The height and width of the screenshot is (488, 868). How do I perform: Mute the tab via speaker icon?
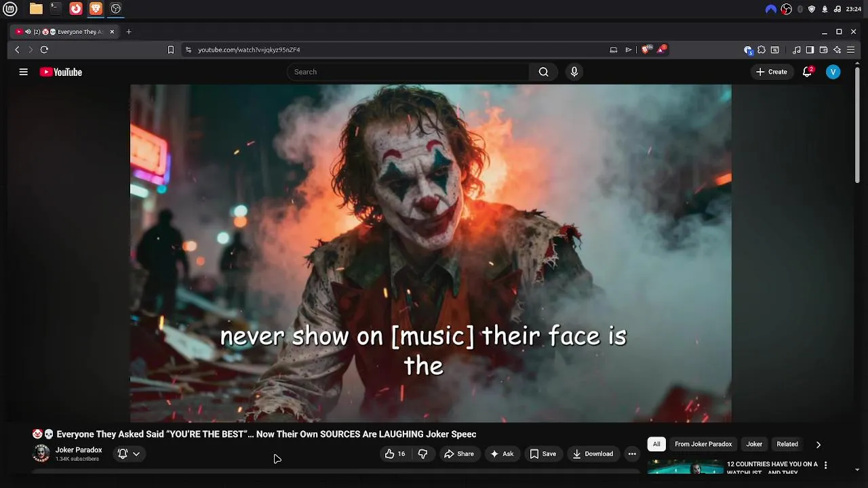28,32
